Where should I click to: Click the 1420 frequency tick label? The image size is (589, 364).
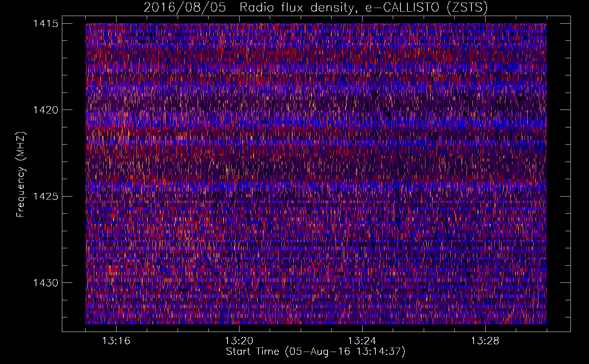click(x=46, y=110)
